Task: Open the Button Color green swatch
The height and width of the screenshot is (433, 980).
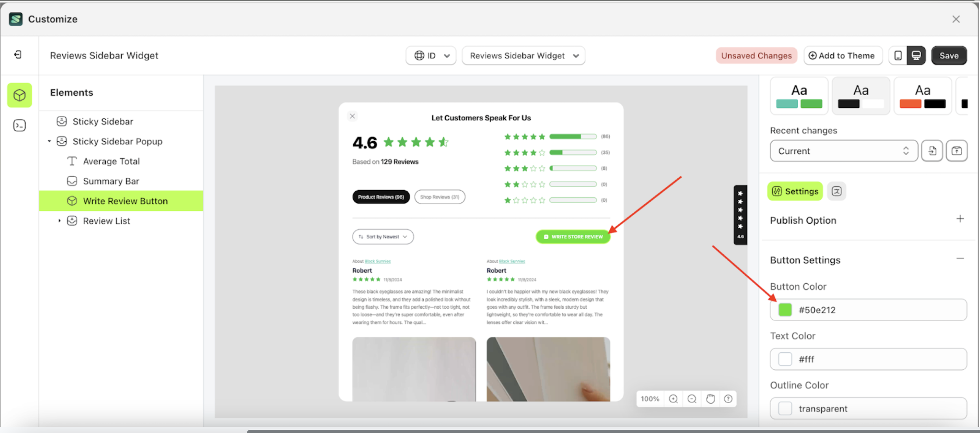Action: (x=785, y=310)
